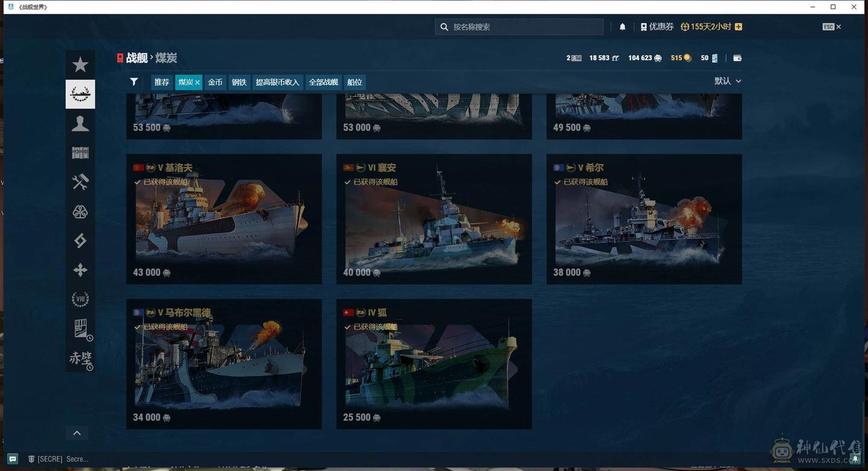Open the IV 狐 ship card

[434, 364]
